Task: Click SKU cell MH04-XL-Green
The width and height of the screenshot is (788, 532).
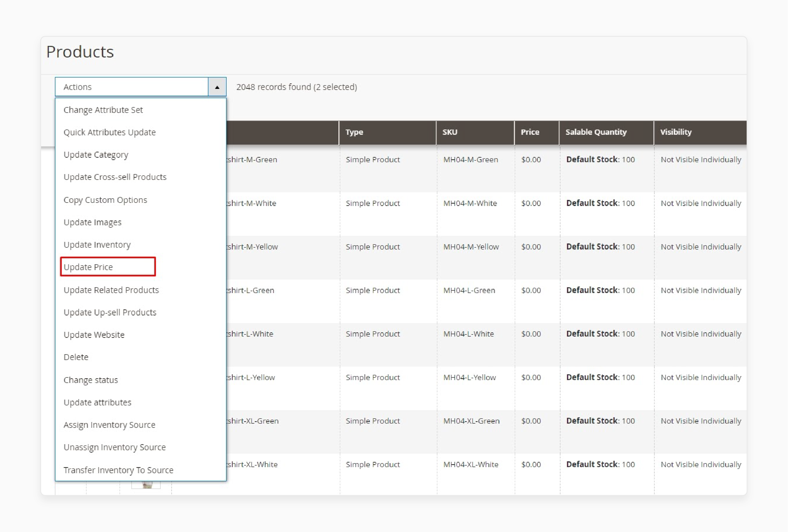Action: click(x=471, y=421)
